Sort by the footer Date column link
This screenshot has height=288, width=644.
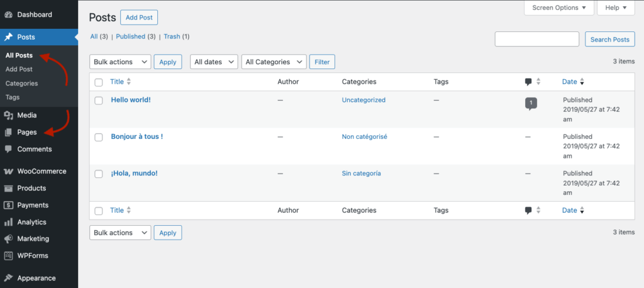[x=569, y=211]
